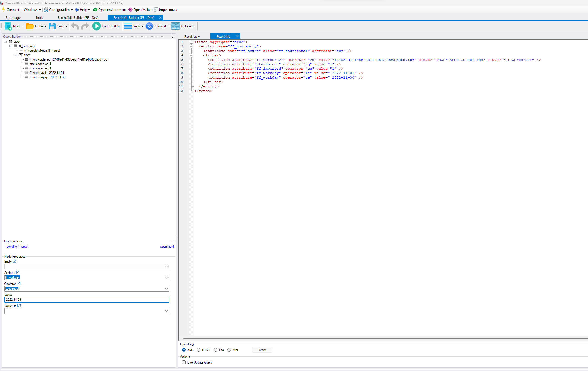Click the #comment quick action link

[x=167, y=247]
